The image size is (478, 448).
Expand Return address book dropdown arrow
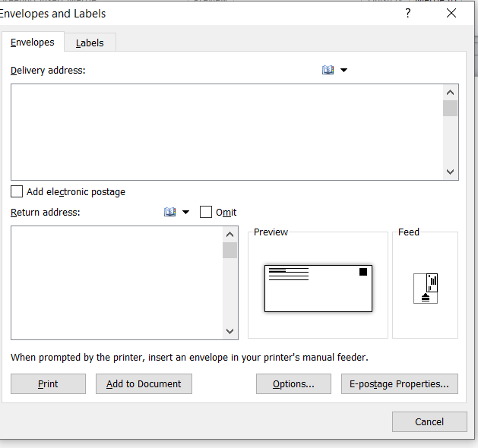185,213
